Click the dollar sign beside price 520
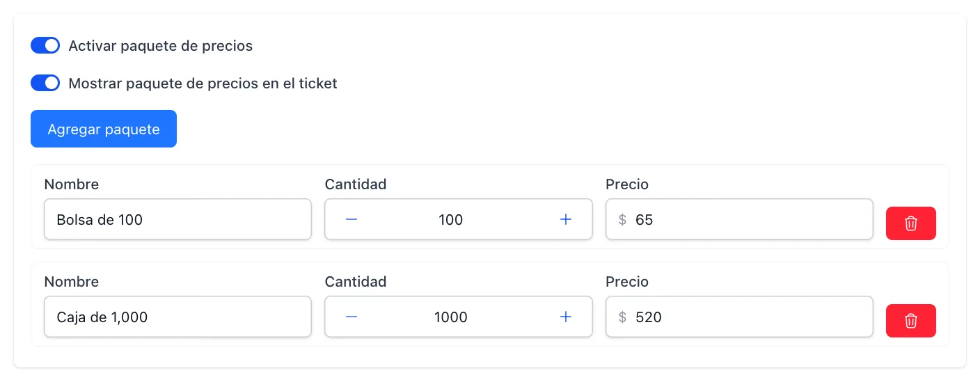 pyautogui.click(x=622, y=317)
